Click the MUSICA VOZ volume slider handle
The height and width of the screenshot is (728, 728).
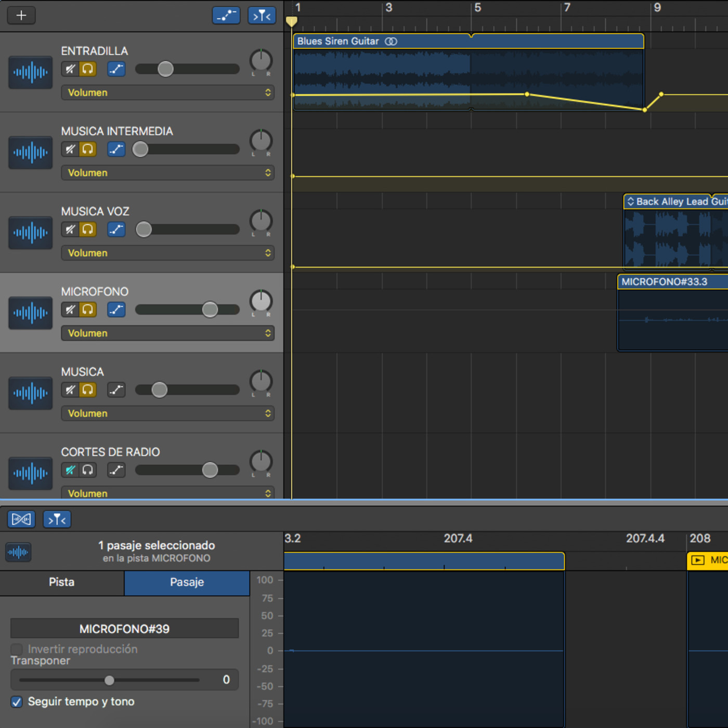[144, 229]
